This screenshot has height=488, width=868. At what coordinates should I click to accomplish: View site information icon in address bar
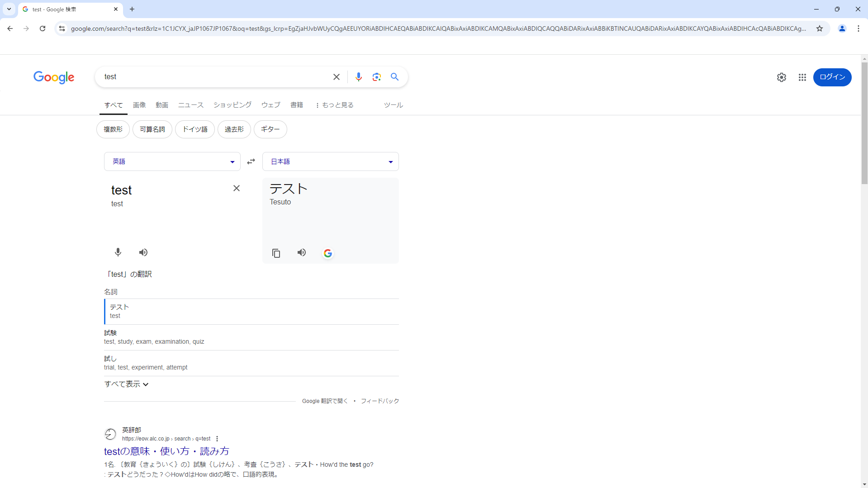[x=62, y=28]
